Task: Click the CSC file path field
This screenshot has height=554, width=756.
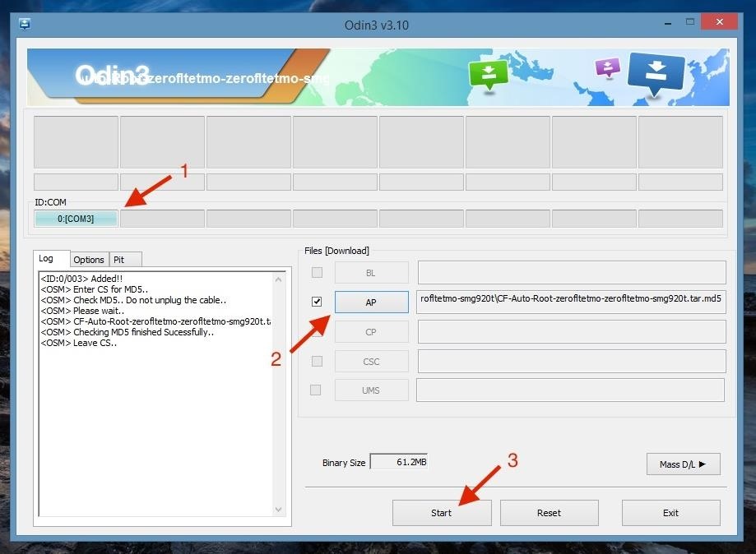Action: 572,362
